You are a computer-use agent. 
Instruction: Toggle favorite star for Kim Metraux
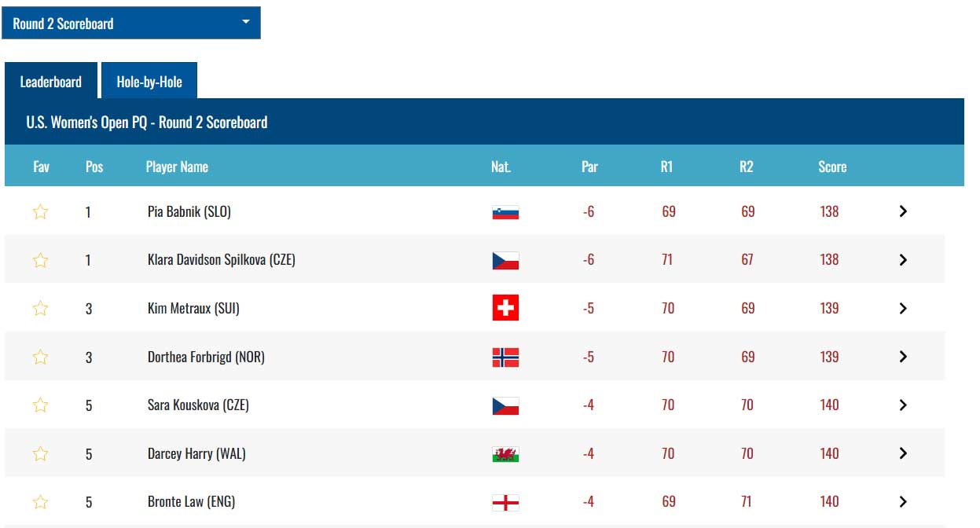[x=40, y=309]
